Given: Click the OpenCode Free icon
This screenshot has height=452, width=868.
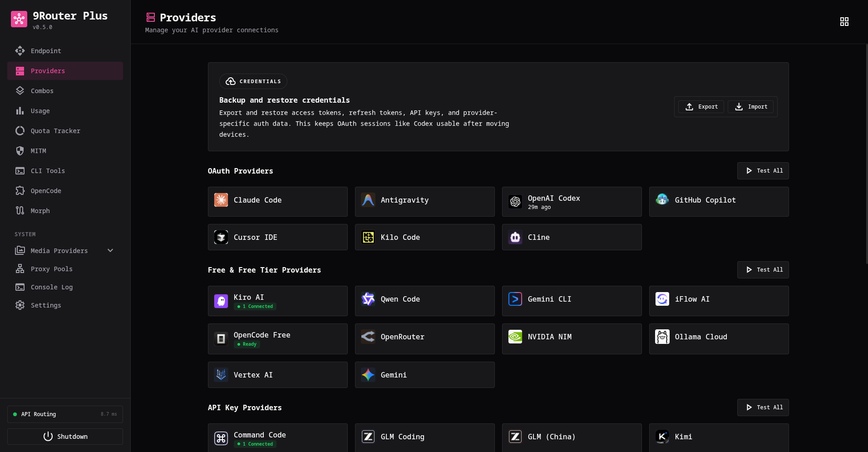Looking at the screenshot, I should tap(221, 338).
